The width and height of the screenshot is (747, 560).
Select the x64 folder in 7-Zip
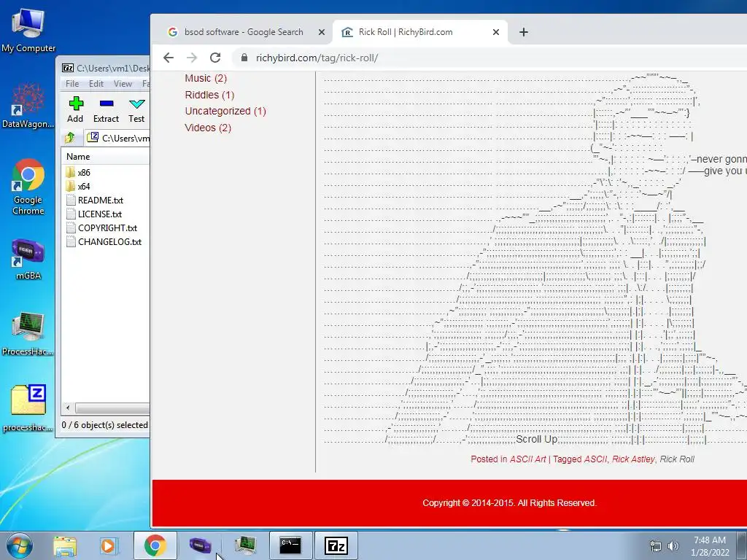84,186
